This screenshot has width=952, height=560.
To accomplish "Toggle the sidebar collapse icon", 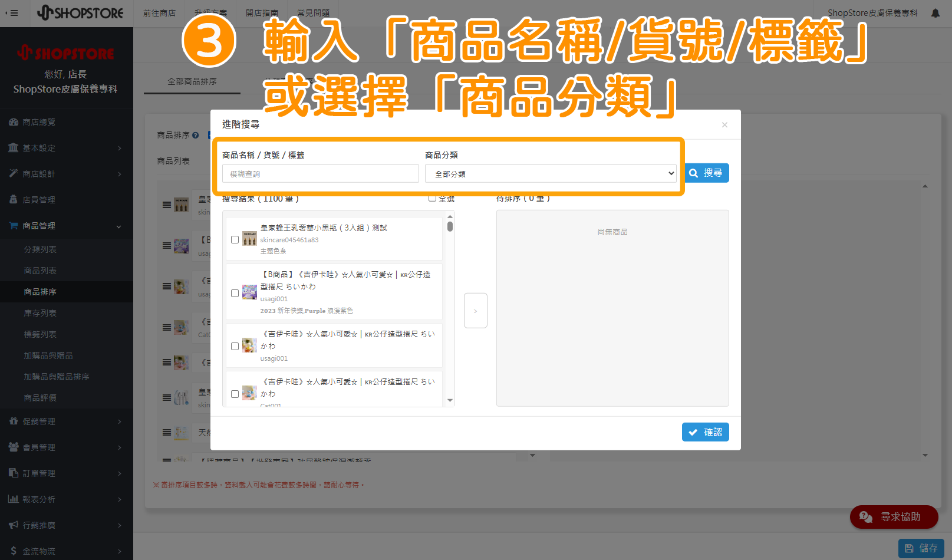I will point(11,13).
